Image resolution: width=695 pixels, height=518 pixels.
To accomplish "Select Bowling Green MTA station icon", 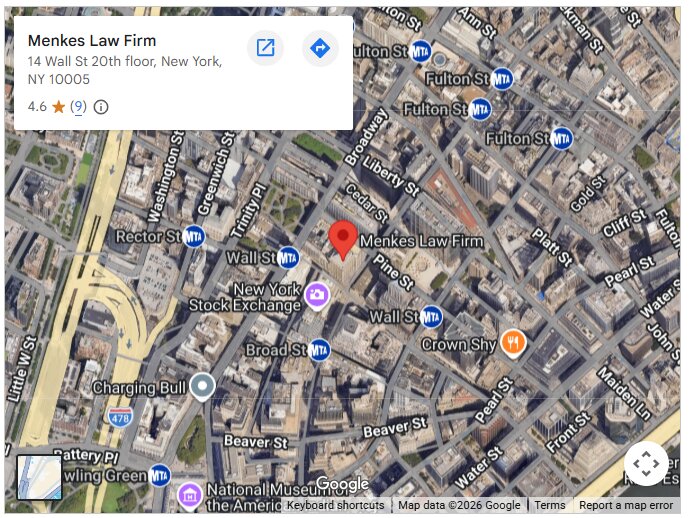I will (160, 475).
